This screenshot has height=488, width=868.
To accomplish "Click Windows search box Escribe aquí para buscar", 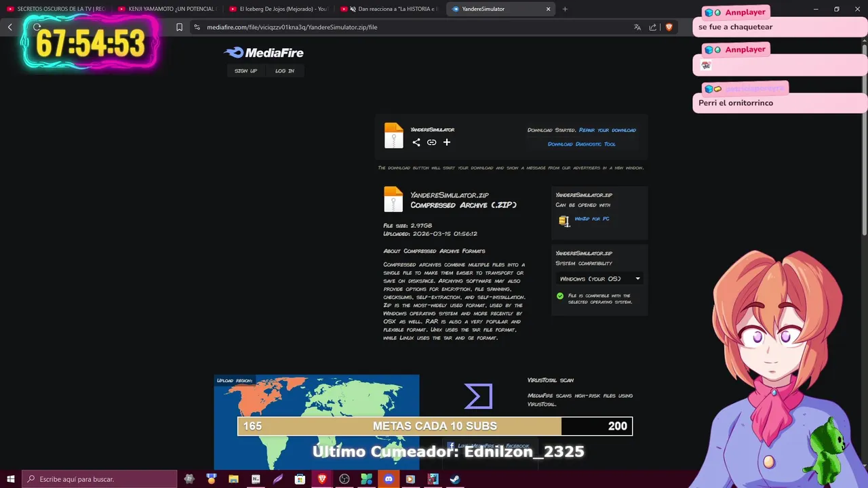I will pyautogui.click(x=100, y=479).
